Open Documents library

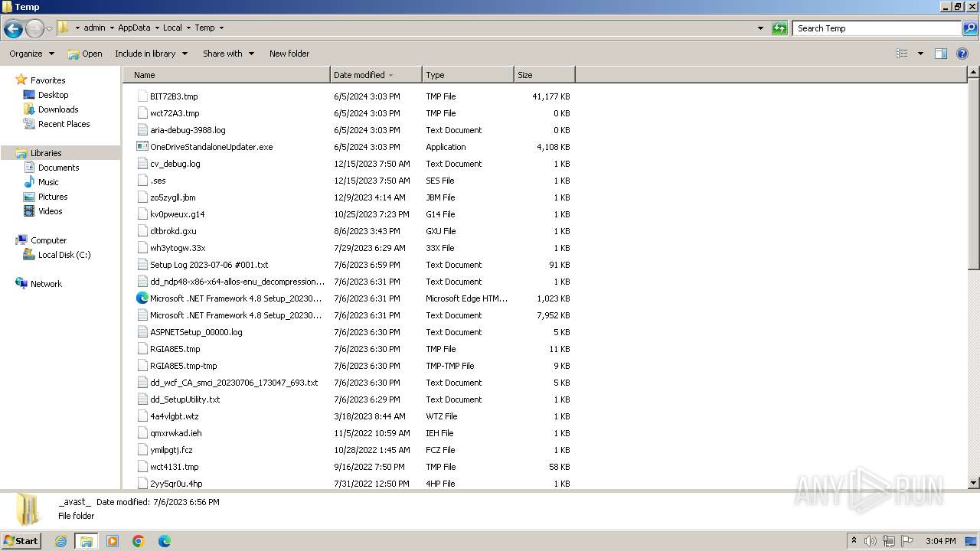tap(58, 168)
